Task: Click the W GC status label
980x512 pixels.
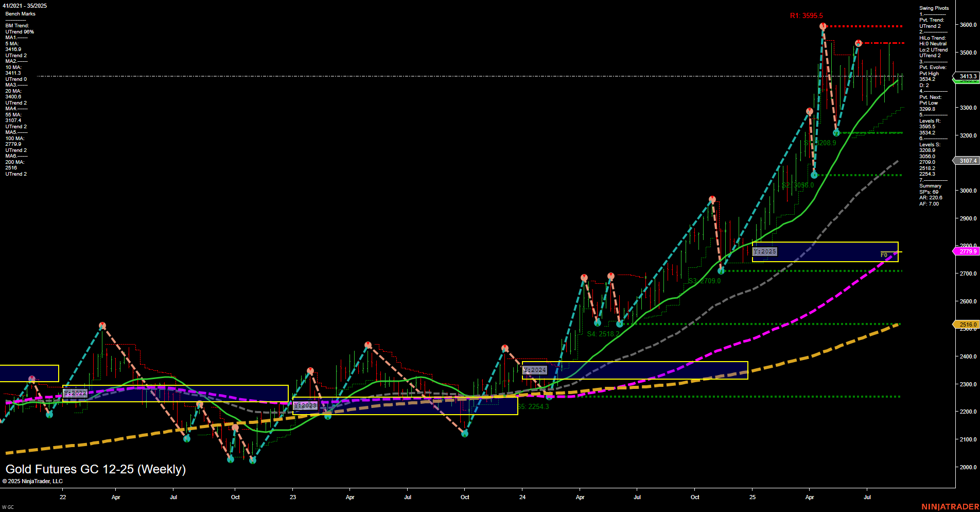Action: point(7,506)
